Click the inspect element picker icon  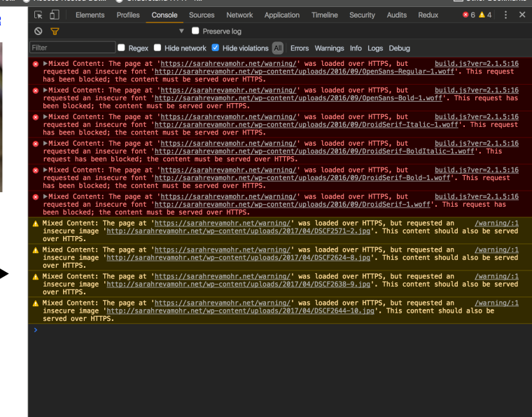click(39, 15)
